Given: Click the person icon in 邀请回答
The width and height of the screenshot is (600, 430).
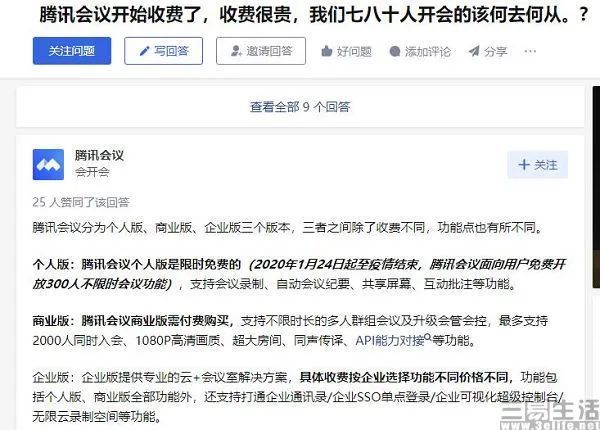Looking at the screenshot, I should tap(236, 51).
